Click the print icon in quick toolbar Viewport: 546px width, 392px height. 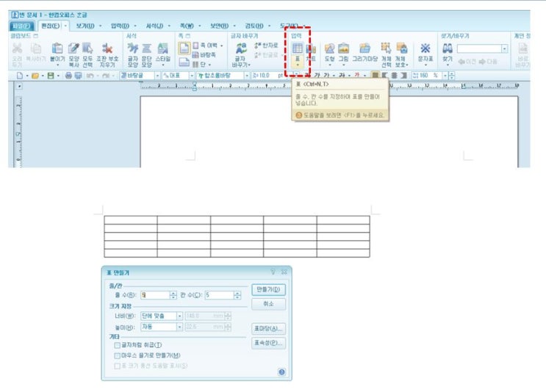(x=68, y=76)
